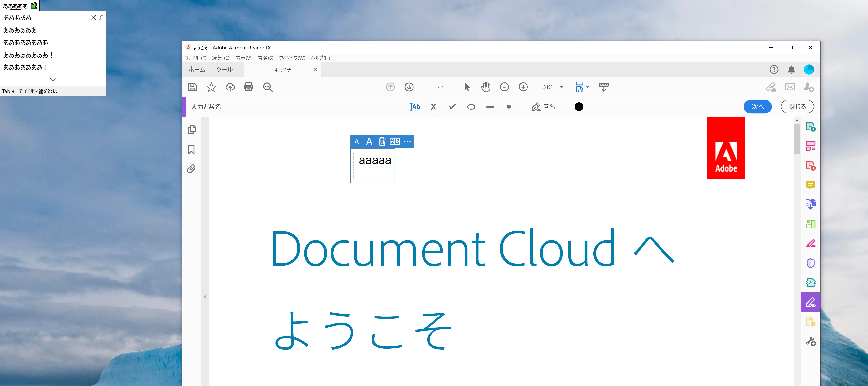Delete the text field with trash icon
Image resolution: width=868 pixels, height=386 pixels.
coord(382,141)
